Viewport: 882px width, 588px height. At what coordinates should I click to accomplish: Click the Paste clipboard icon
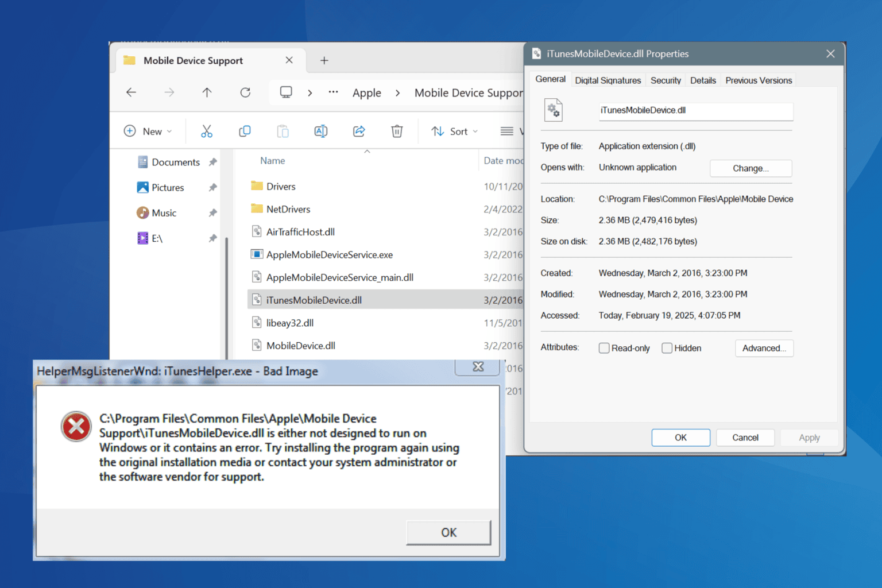[x=283, y=131]
